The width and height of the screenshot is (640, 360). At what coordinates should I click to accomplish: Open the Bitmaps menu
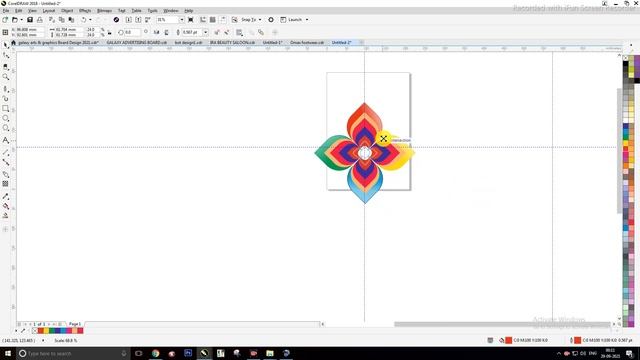[x=104, y=11]
